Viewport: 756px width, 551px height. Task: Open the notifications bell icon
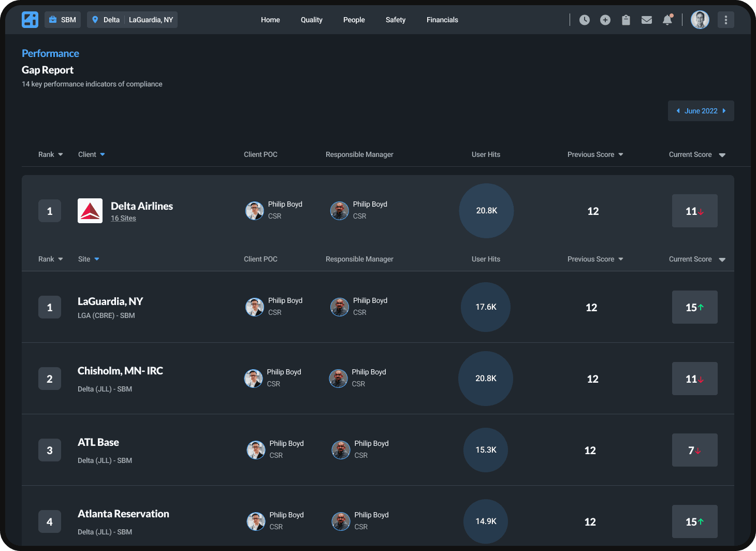(667, 20)
